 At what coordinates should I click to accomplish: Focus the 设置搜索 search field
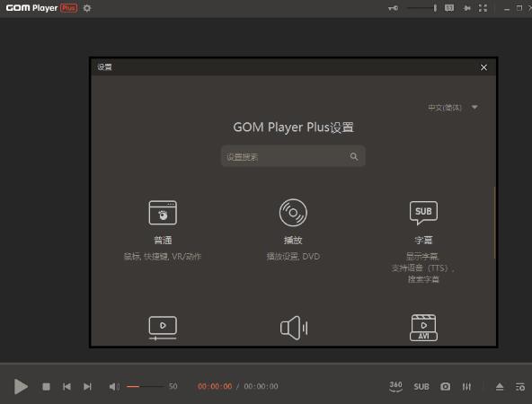(x=293, y=156)
